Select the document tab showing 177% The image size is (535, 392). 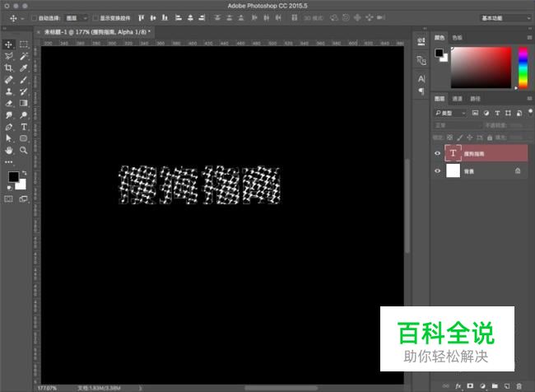click(97, 32)
